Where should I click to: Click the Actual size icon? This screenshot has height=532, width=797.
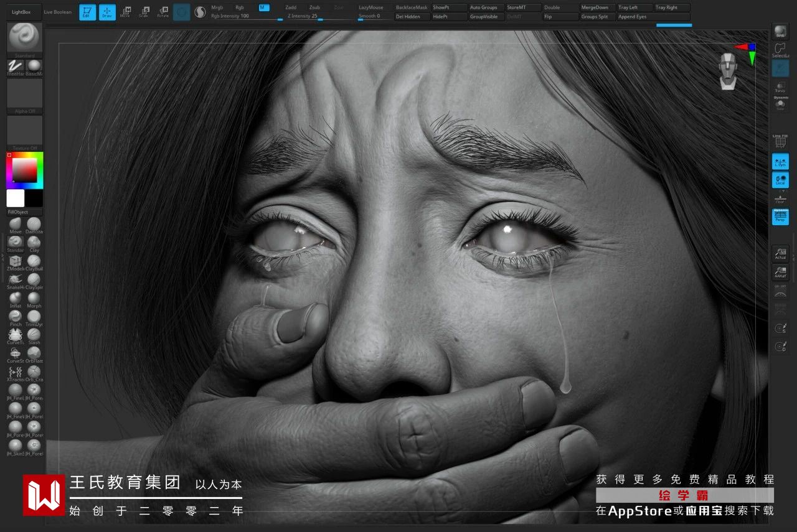click(780, 253)
